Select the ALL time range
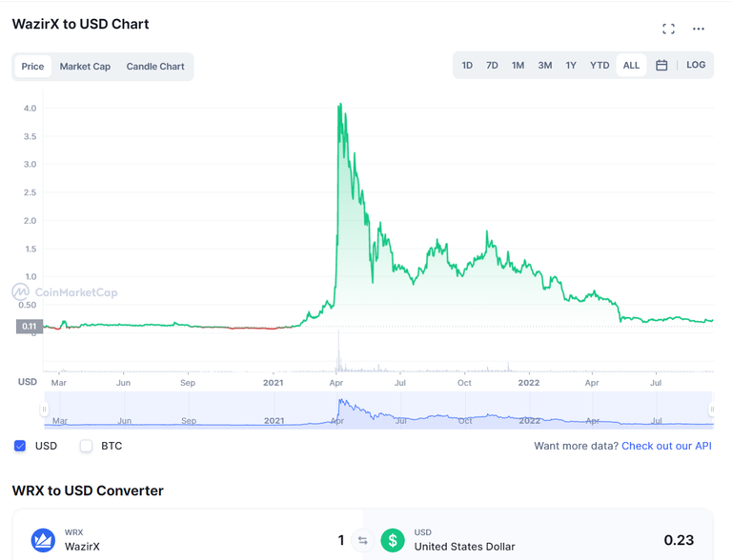Viewport: 732px width, 560px height. coord(631,66)
